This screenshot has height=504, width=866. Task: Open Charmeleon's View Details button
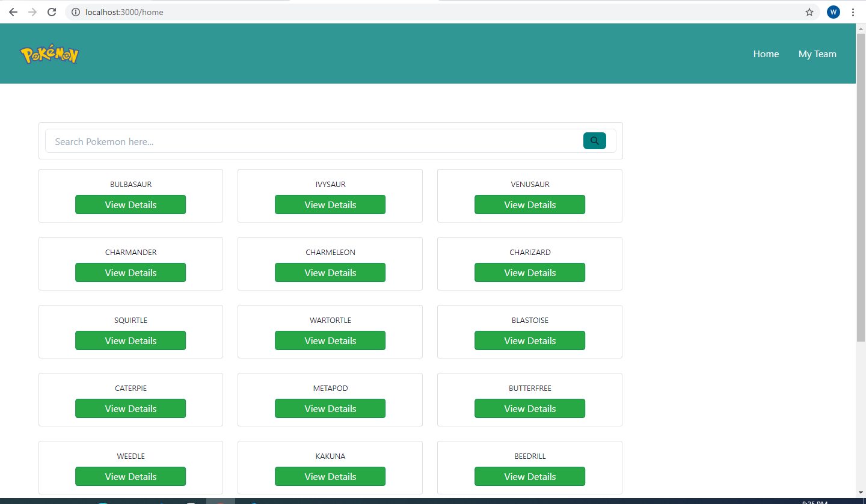(330, 272)
